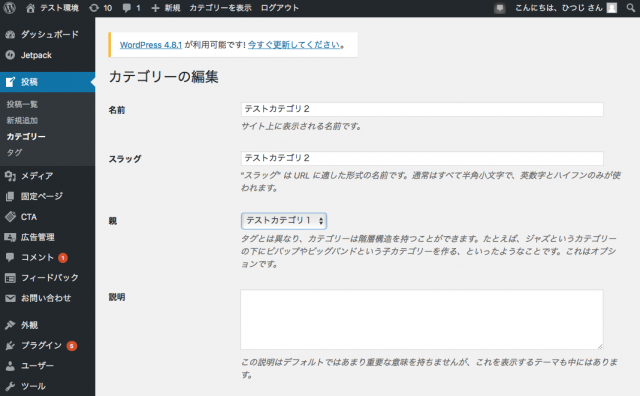The height and width of the screenshot is (396, 640).
Task: Open タグ submenu item
Action: (14, 152)
